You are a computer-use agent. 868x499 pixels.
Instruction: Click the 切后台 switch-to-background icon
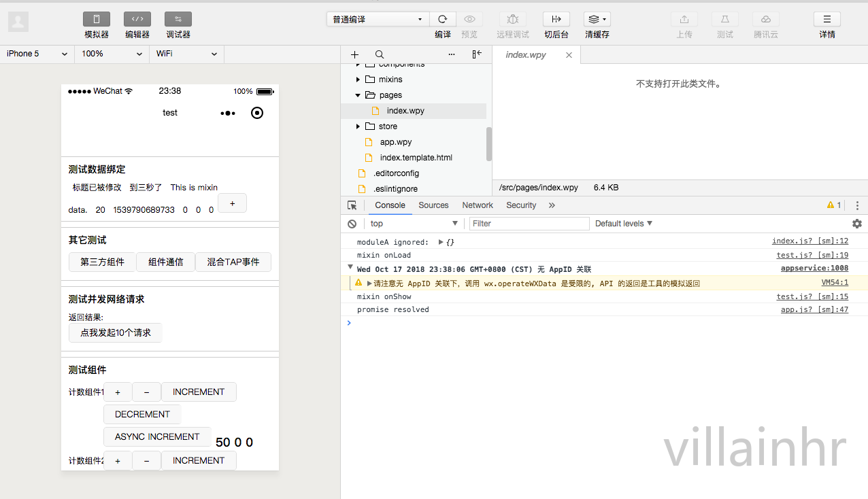(556, 18)
